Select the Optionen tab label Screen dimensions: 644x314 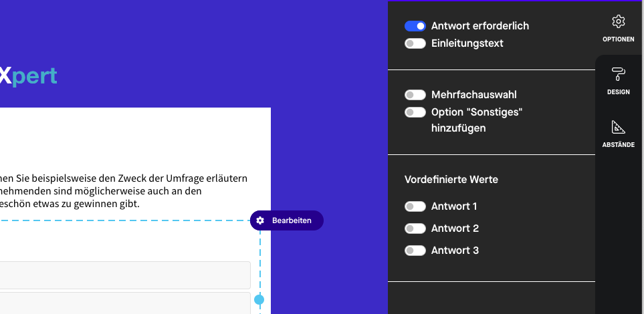click(618, 39)
